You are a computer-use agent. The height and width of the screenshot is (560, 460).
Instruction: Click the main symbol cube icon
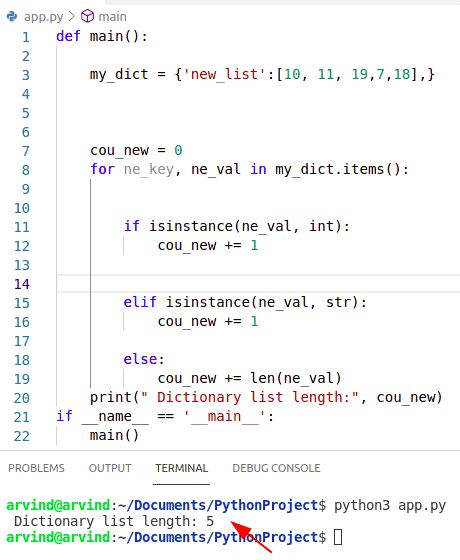pyautogui.click(x=88, y=16)
